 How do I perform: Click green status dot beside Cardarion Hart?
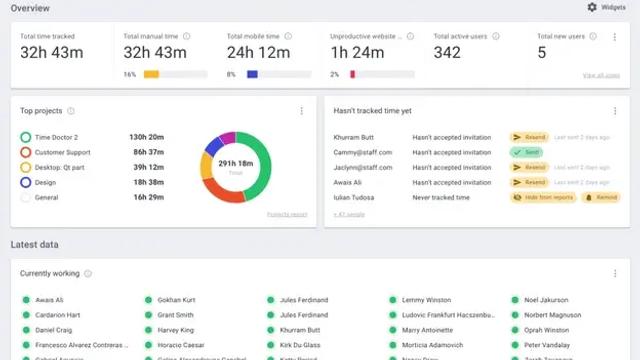click(26, 315)
